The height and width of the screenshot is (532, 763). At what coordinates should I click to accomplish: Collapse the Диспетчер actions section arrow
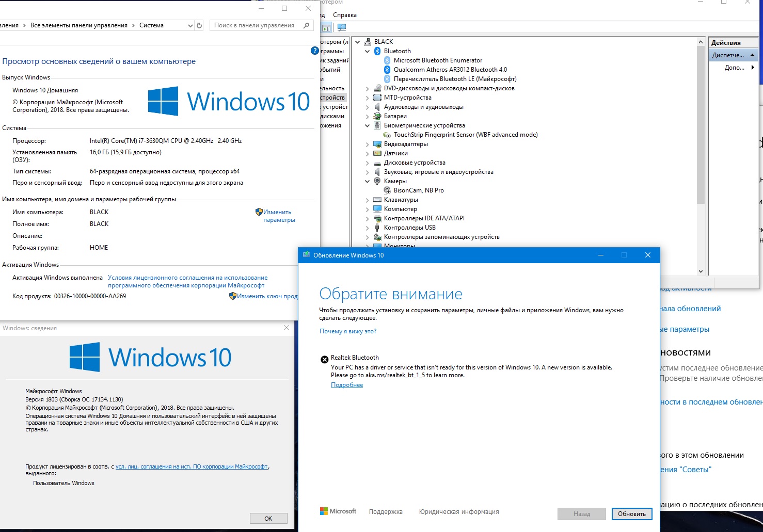pyautogui.click(x=752, y=55)
